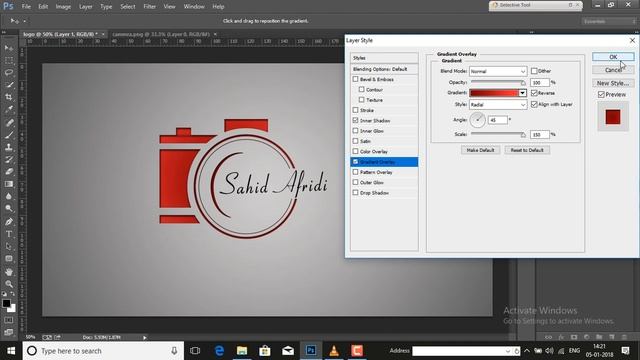Uncheck the Reverse gradient checkbox

pos(534,93)
